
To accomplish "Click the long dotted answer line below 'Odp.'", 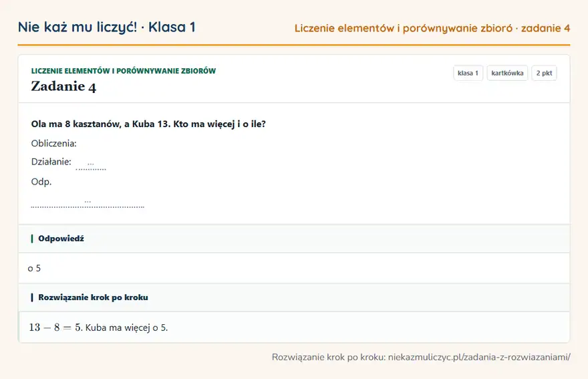I will coord(88,203).
